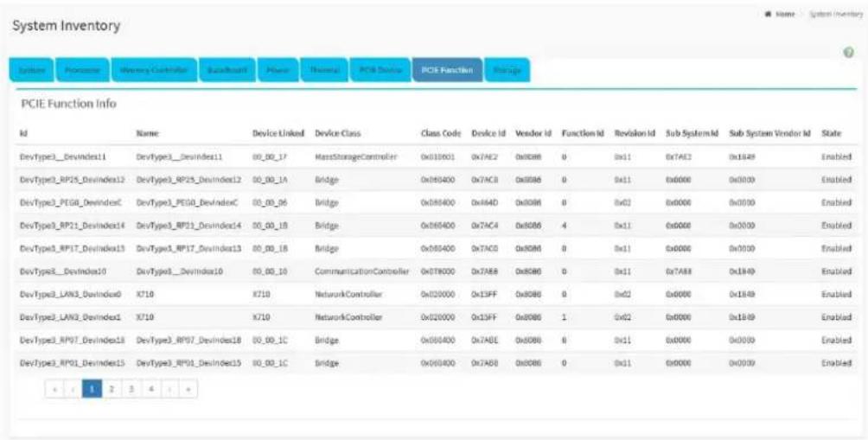Select the PCIE Function tab
868x440 pixels.
447,70
